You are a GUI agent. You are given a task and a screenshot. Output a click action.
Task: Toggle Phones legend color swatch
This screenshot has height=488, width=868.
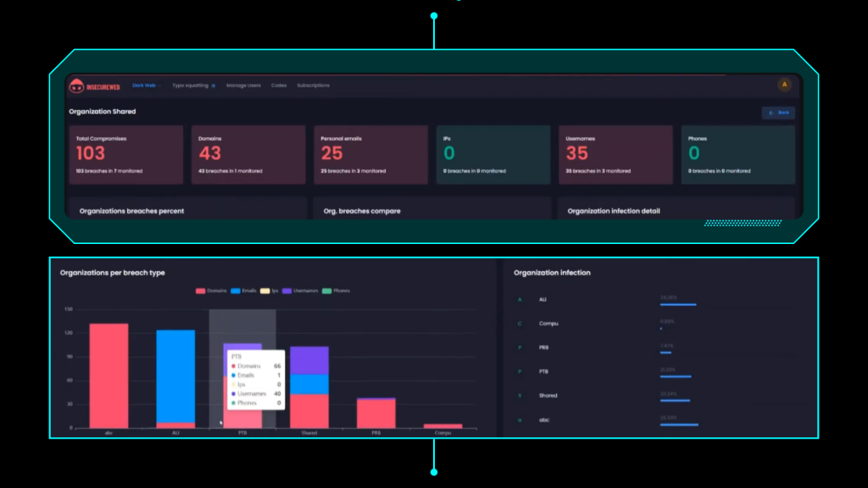click(x=326, y=291)
